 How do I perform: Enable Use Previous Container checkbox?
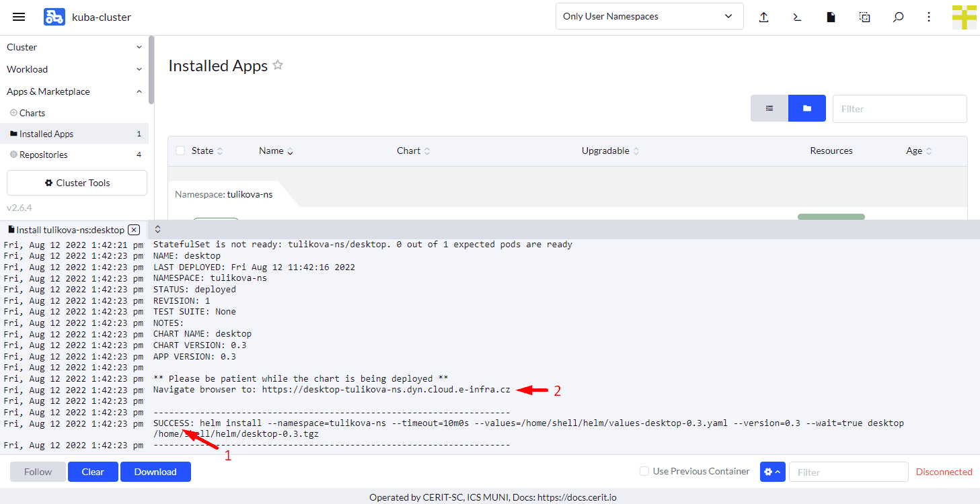point(644,471)
